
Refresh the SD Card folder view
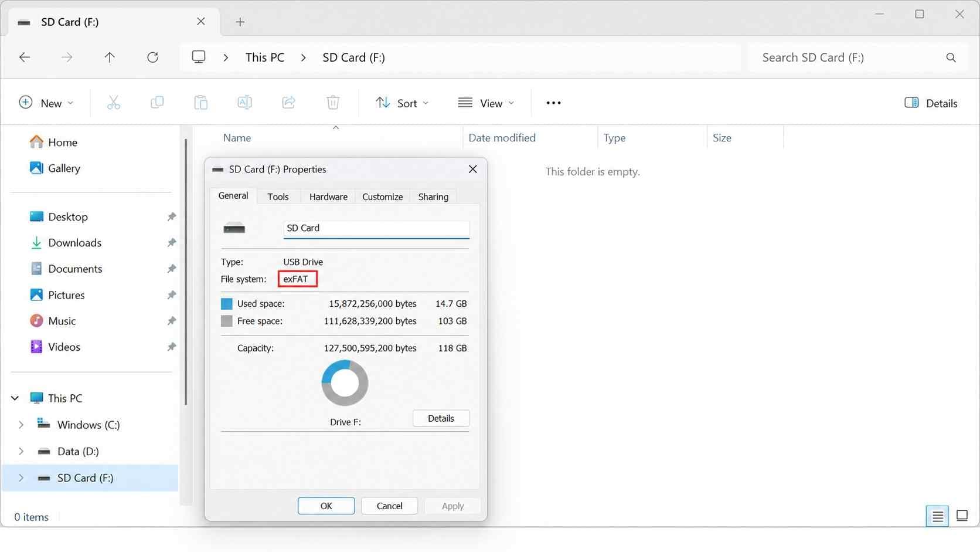152,57
